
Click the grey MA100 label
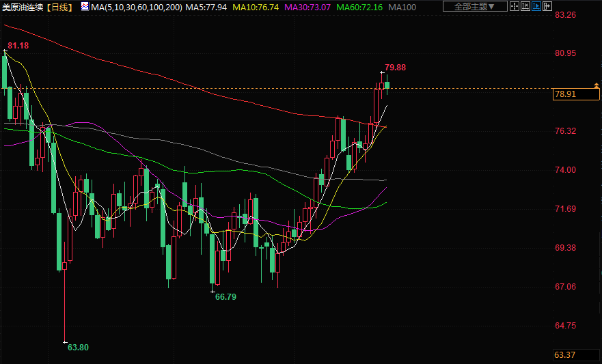click(404, 7)
